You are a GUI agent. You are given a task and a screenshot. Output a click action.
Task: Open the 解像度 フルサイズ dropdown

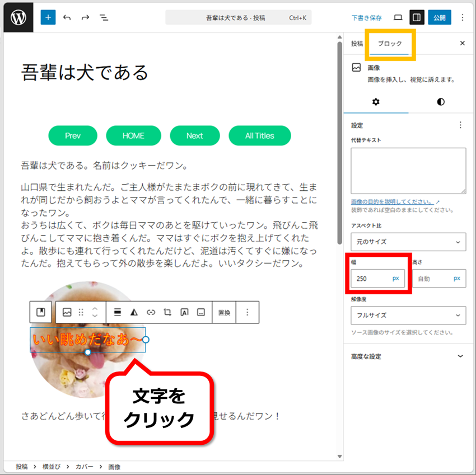pos(408,315)
